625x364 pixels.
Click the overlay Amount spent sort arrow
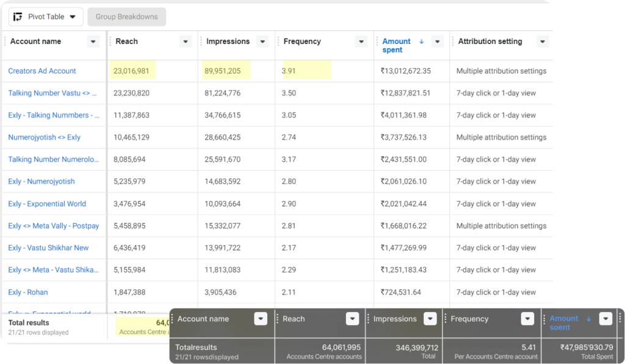tap(589, 319)
